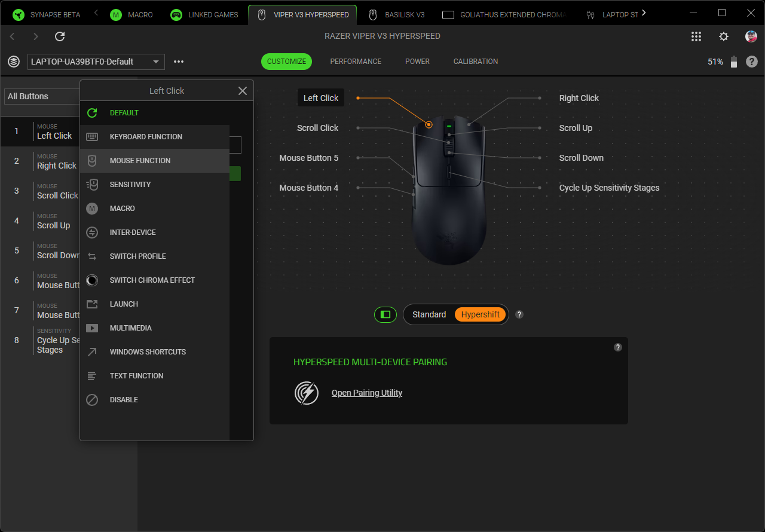Viewport: 765px width, 532px height.
Task: Show more device tabs with right chevron
Action: (x=643, y=13)
